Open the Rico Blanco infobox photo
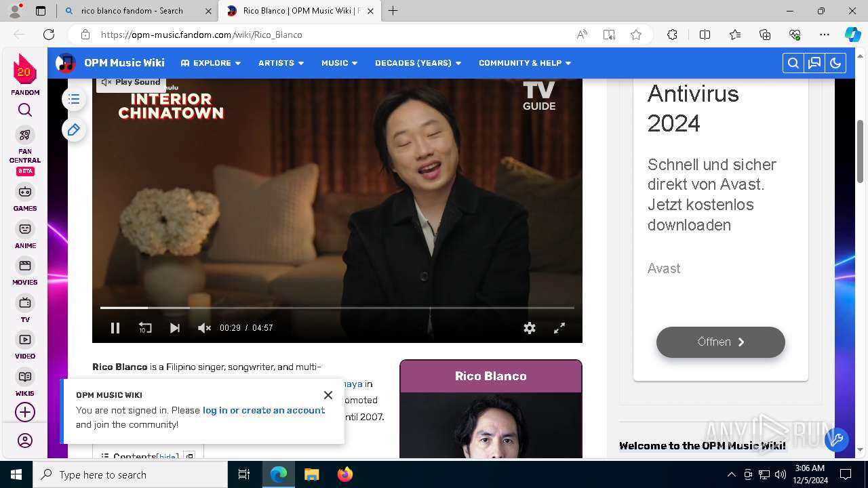This screenshot has height=488, width=868. (x=491, y=426)
